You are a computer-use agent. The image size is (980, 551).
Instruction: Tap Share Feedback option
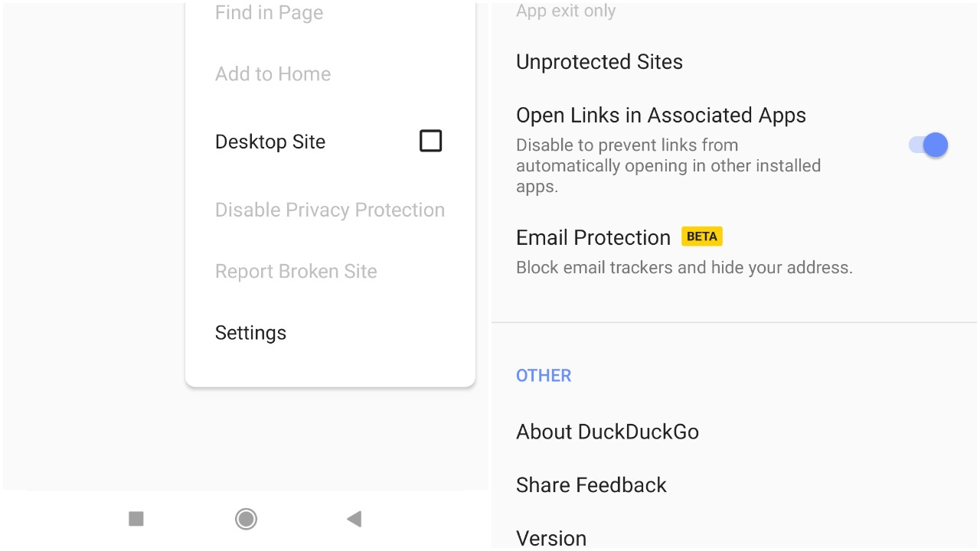click(x=591, y=485)
